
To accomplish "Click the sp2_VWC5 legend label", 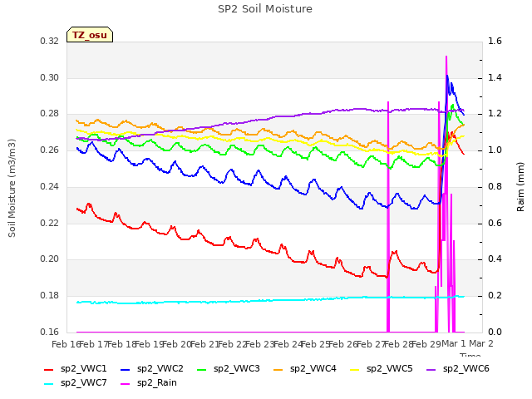I will point(390,368).
